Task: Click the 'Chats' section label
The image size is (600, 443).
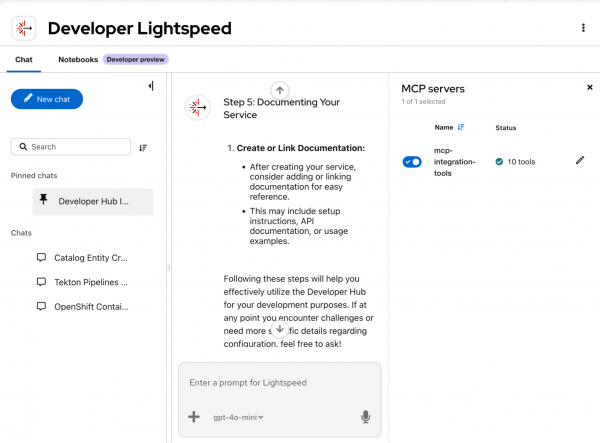Action: pos(21,233)
